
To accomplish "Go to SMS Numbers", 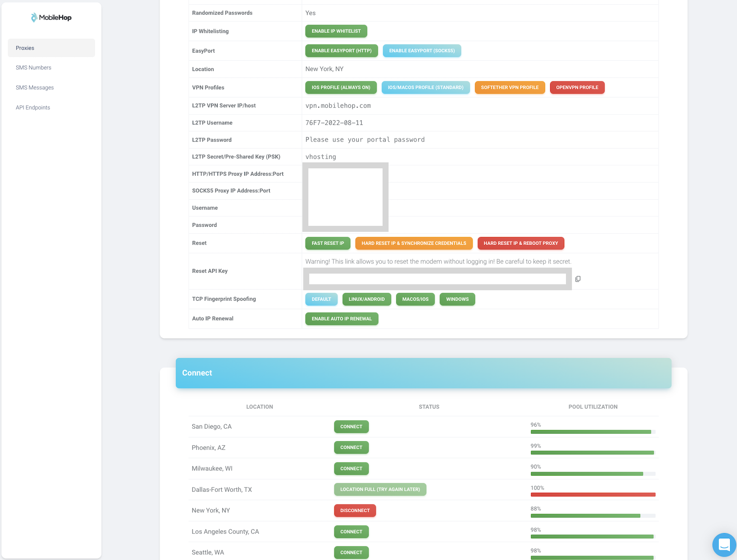I will (33, 67).
